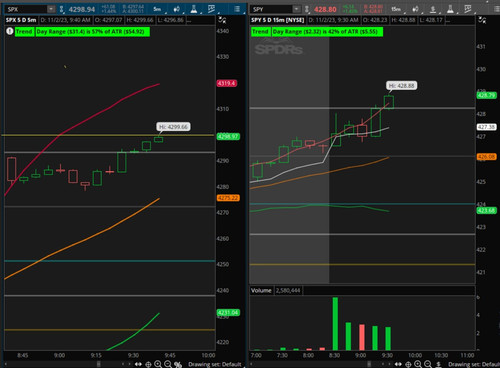Click the crosshair icon under SPX chart
The width and height of the screenshot is (500, 368).
[148, 364]
